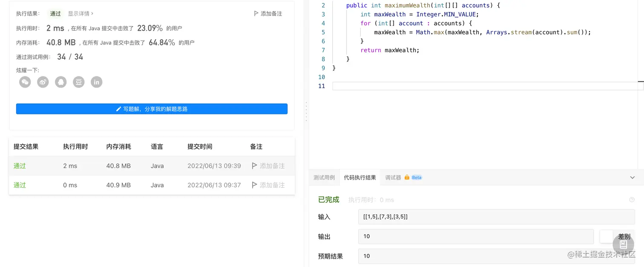Share result via LinkedIn icon
644x267 pixels.
pyautogui.click(x=97, y=82)
